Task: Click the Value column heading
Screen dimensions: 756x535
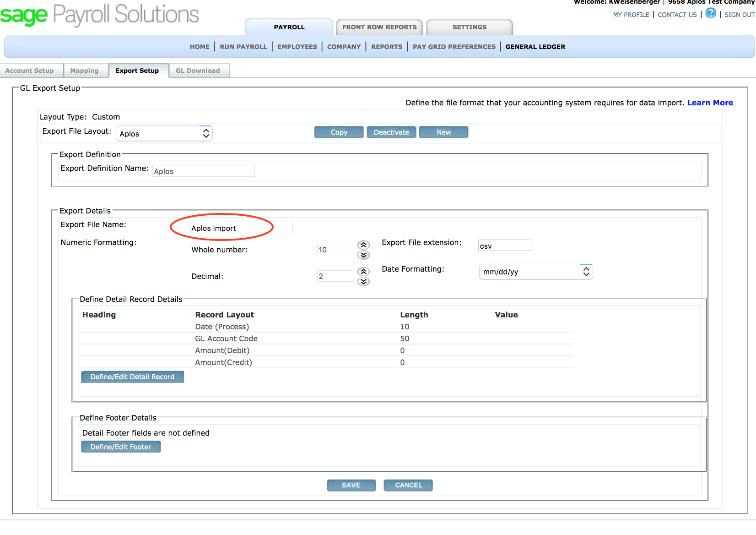Action: [506, 315]
